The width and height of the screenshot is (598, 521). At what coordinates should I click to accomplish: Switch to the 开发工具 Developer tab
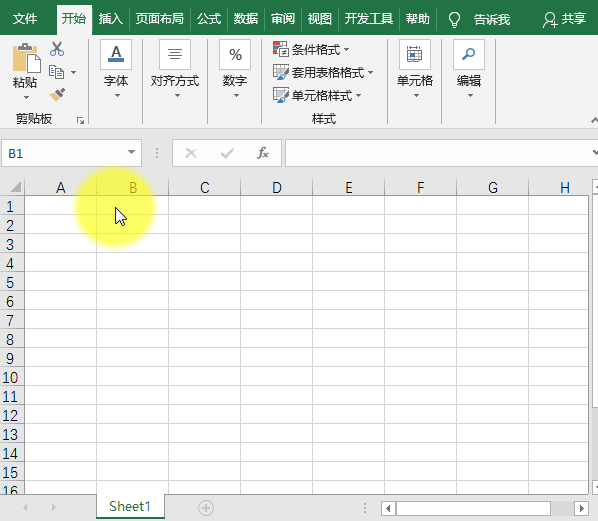pyautogui.click(x=369, y=19)
